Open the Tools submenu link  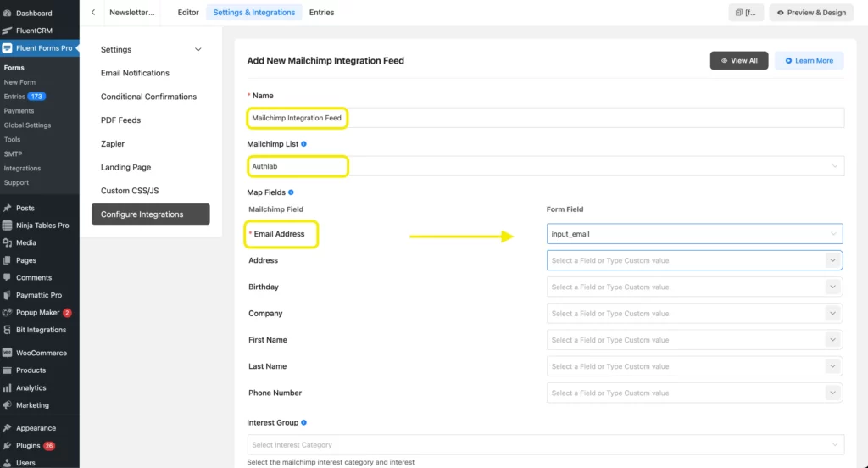pyautogui.click(x=12, y=140)
